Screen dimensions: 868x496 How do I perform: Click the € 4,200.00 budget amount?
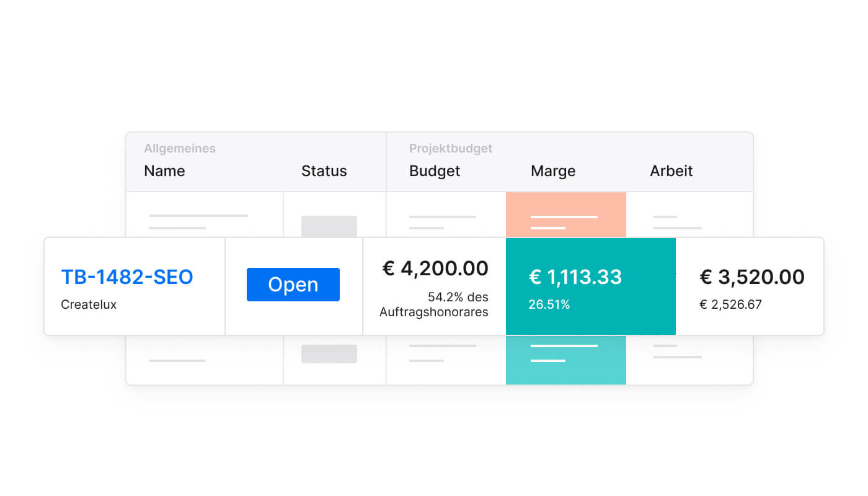click(x=435, y=268)
